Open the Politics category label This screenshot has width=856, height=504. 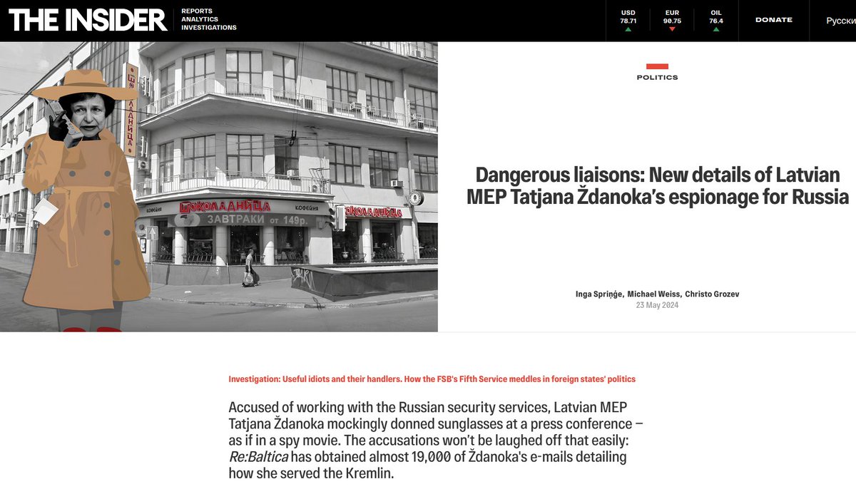pos(657,77)
